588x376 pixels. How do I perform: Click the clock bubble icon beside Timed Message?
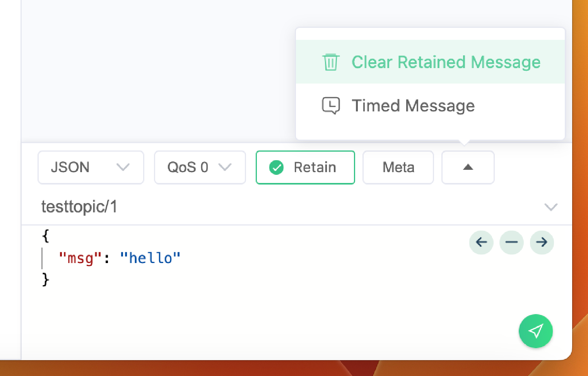[x=331, y=106]
